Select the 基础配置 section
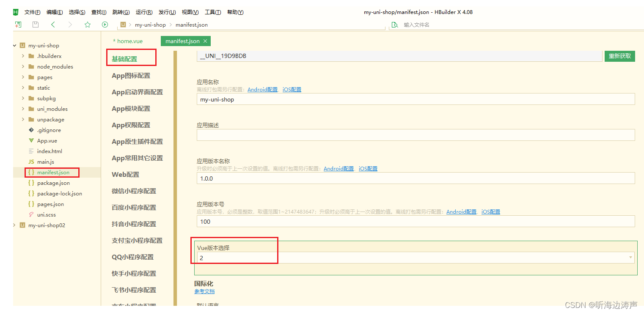Screen dimensions: 644x313 click(x=124, y=59)
